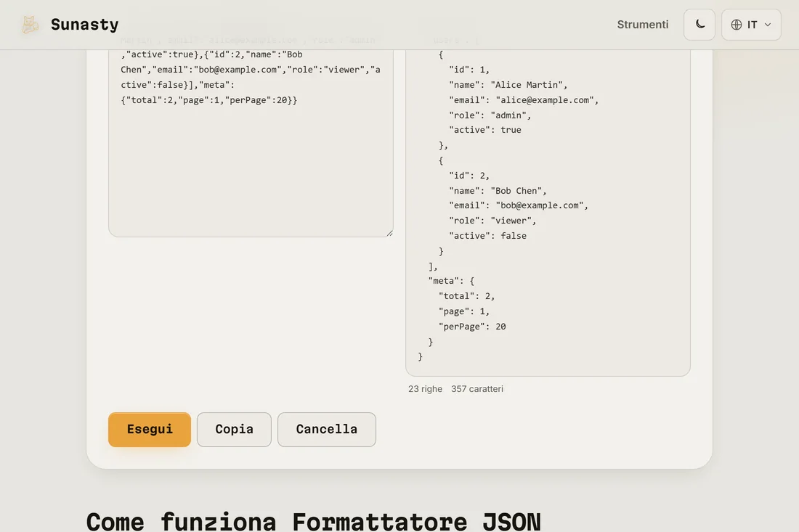
Task: Click the "id": 1 output line
Action: click(469, 70)
